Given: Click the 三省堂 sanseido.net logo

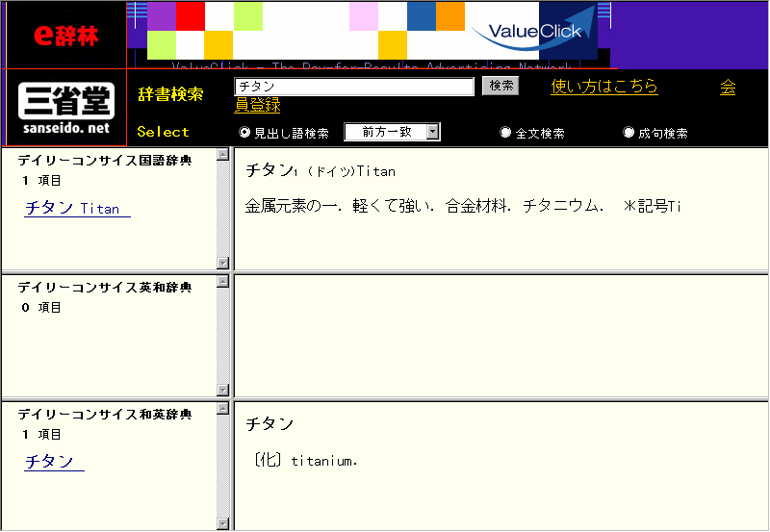Looking at the screenshot, I should (65, 108).
